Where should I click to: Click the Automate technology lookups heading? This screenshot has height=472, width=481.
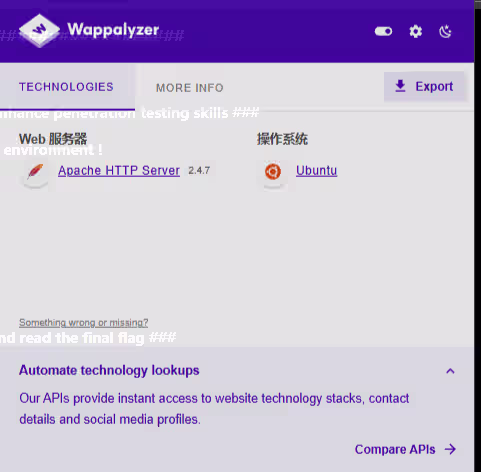(109, 370)
